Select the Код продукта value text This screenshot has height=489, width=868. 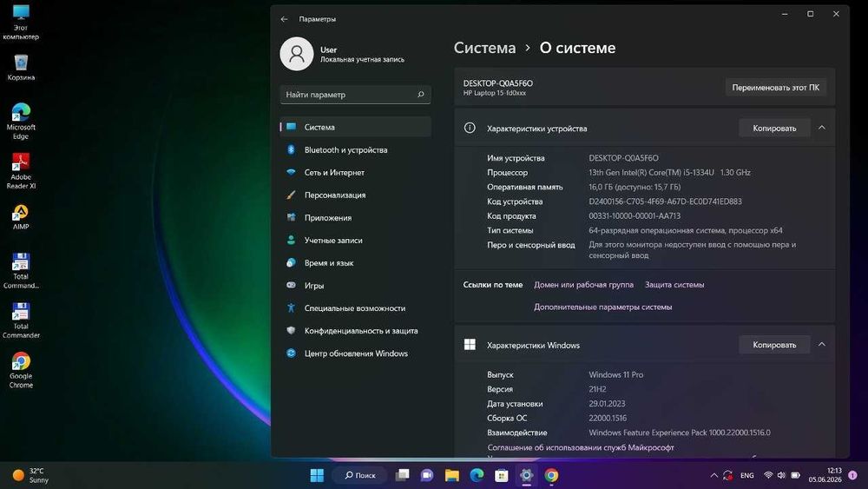coord(635,216)
